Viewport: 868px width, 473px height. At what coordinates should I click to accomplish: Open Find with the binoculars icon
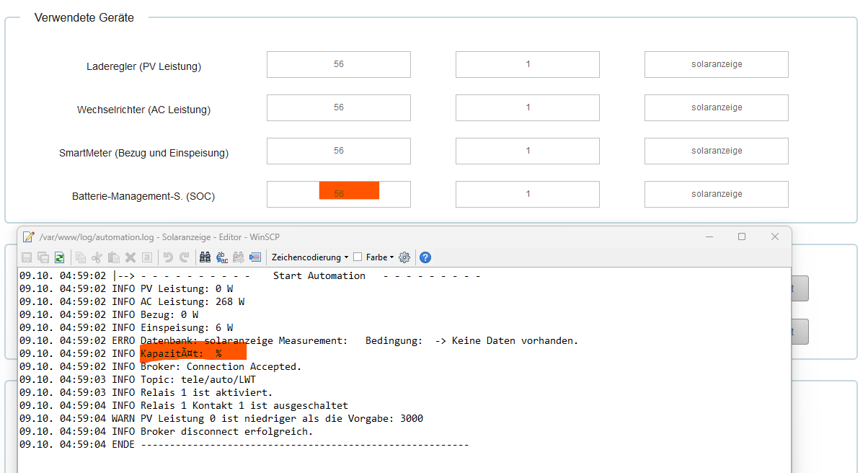(205, 257)
